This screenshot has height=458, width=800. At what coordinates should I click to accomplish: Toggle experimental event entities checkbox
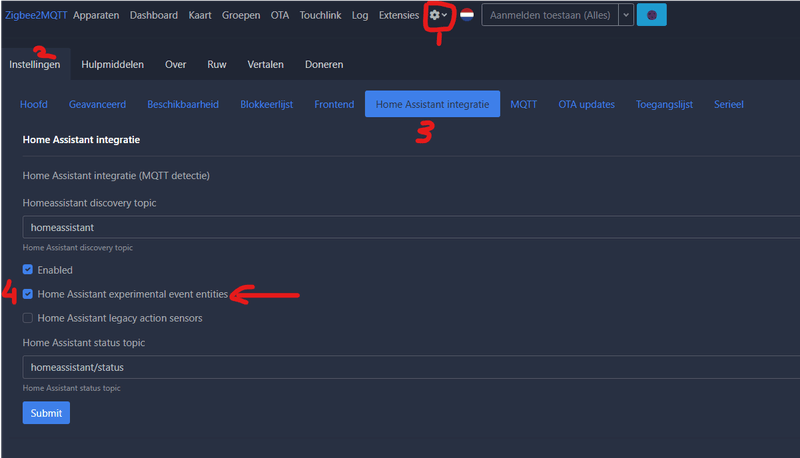[28, 294]
